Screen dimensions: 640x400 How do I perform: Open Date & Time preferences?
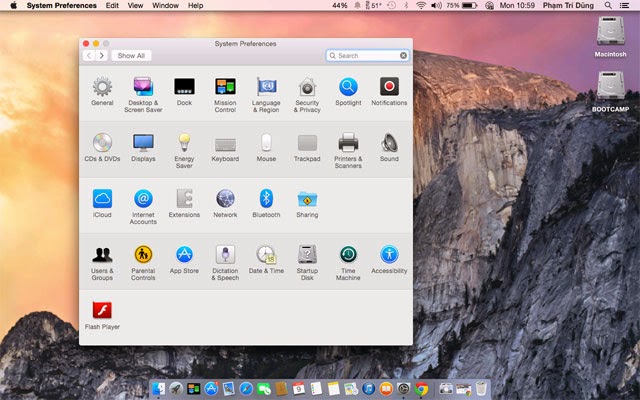[266, 259]
